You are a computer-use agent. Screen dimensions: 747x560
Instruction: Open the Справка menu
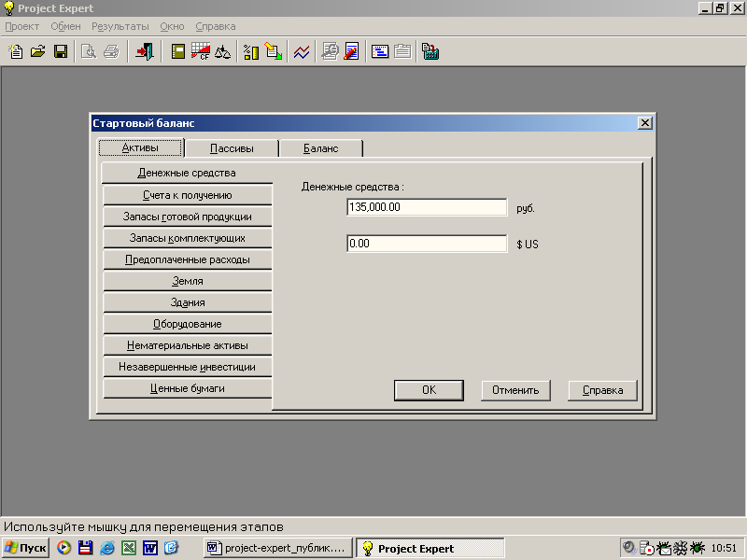pyautogui.click(x=216, y=27)
